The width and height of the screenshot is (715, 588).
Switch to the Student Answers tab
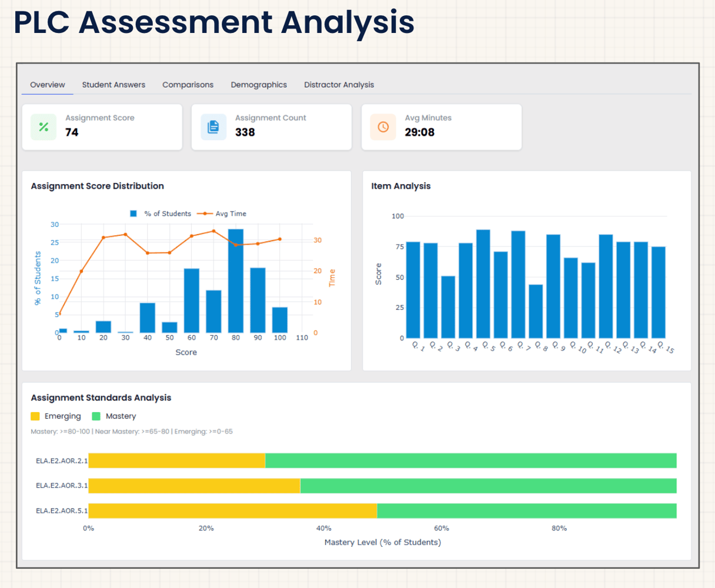pos(113,85)
